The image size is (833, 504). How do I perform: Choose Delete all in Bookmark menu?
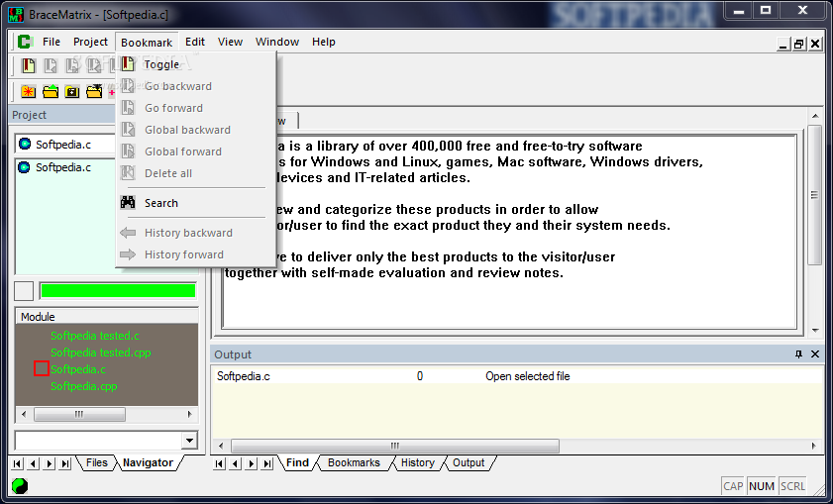pos(195,173)
